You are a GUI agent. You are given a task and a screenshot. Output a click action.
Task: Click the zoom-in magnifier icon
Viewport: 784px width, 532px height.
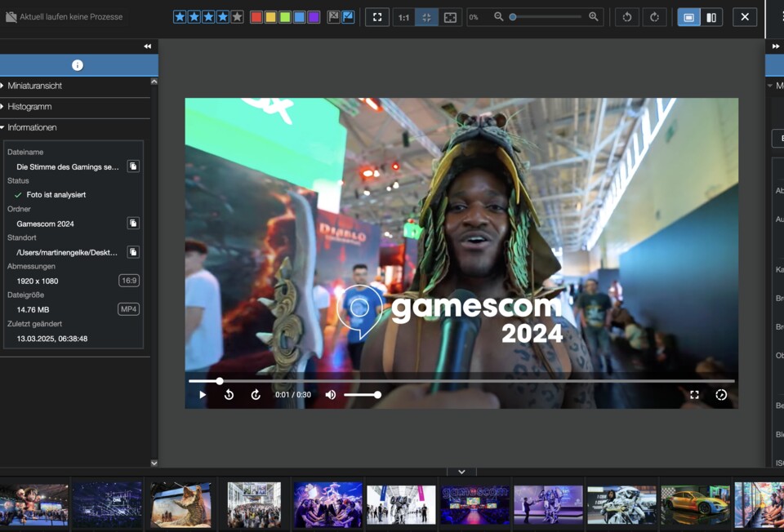pyautogui.click(x=594, y=16)
